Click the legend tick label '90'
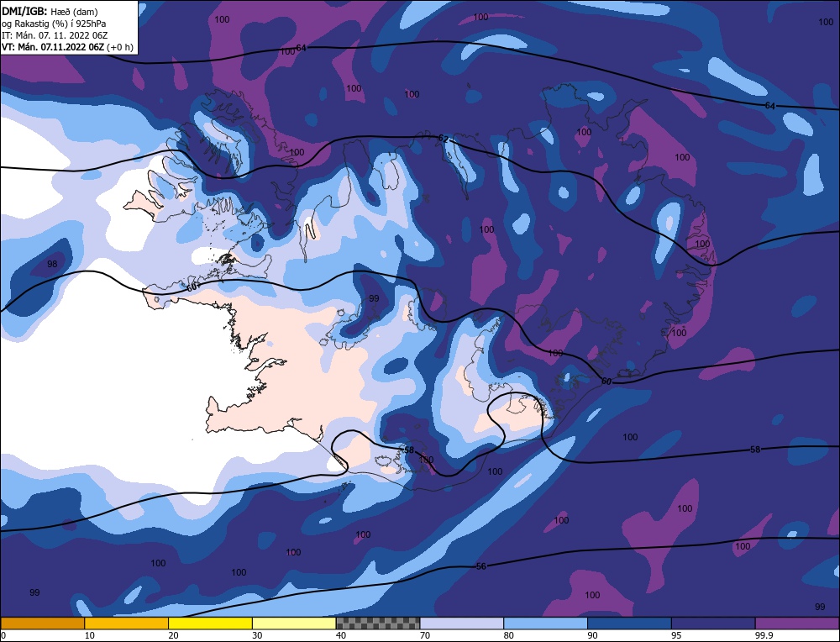The width and height of the screenshot is (840, 642). click(592, 635)
